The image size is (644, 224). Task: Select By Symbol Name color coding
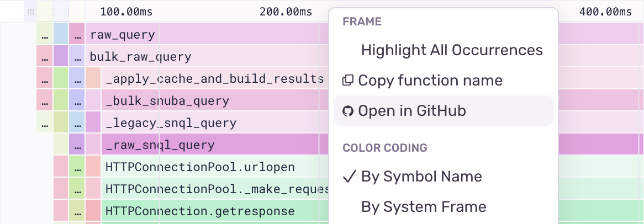click(x=421, y=177)
